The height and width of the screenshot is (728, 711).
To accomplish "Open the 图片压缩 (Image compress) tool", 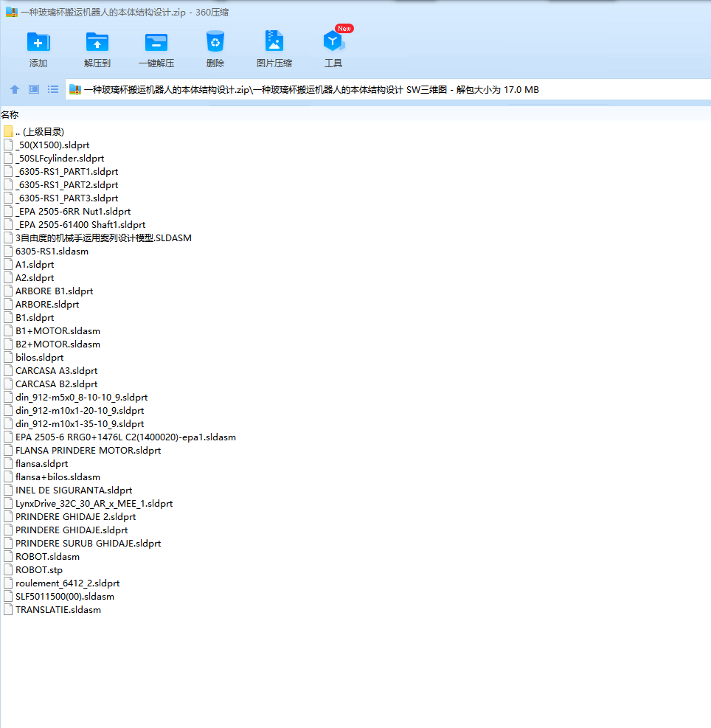I will (274, 41).
